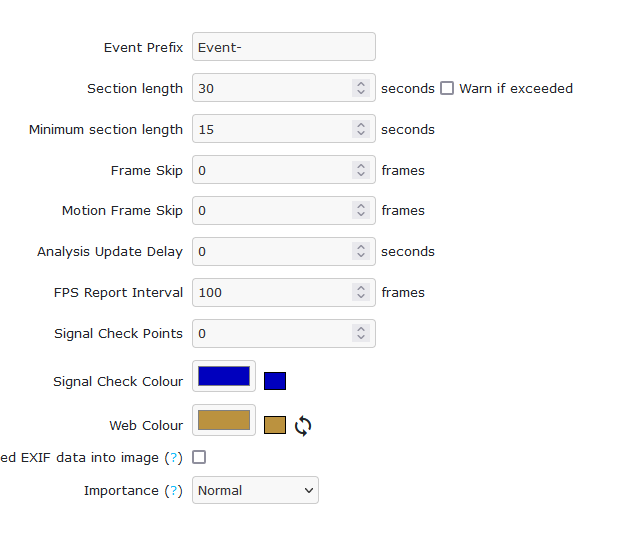Click into the Motion Frame Skip field
Viewport: 638px width, 535px height.
273,210
